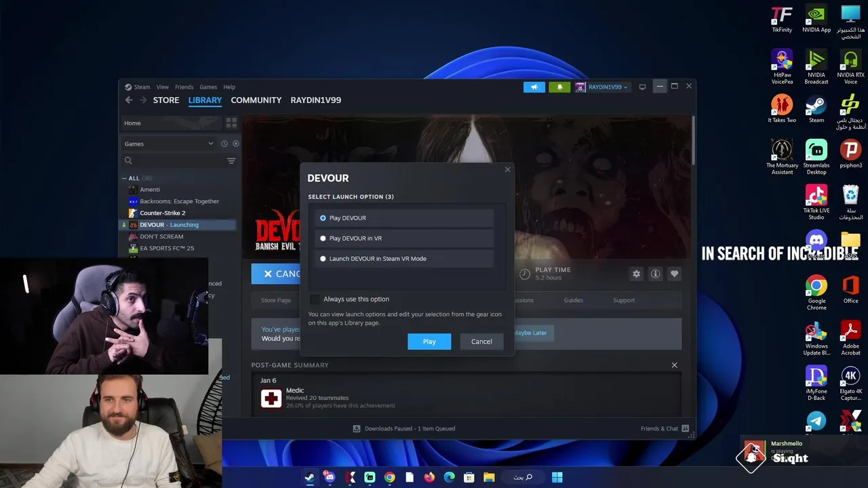
Task: Dismiss the Post-Game Summary panel
Action: click(x=674, y=365)
